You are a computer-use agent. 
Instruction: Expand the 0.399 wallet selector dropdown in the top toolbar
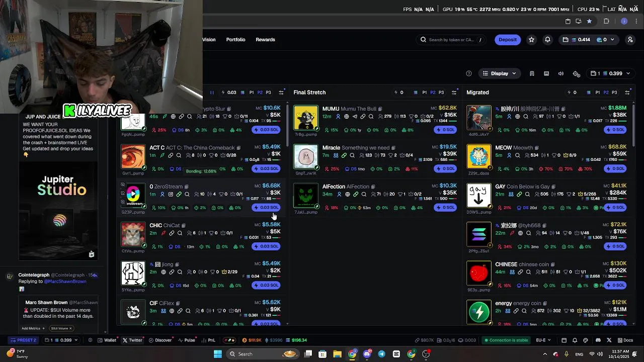pos(609,73)
